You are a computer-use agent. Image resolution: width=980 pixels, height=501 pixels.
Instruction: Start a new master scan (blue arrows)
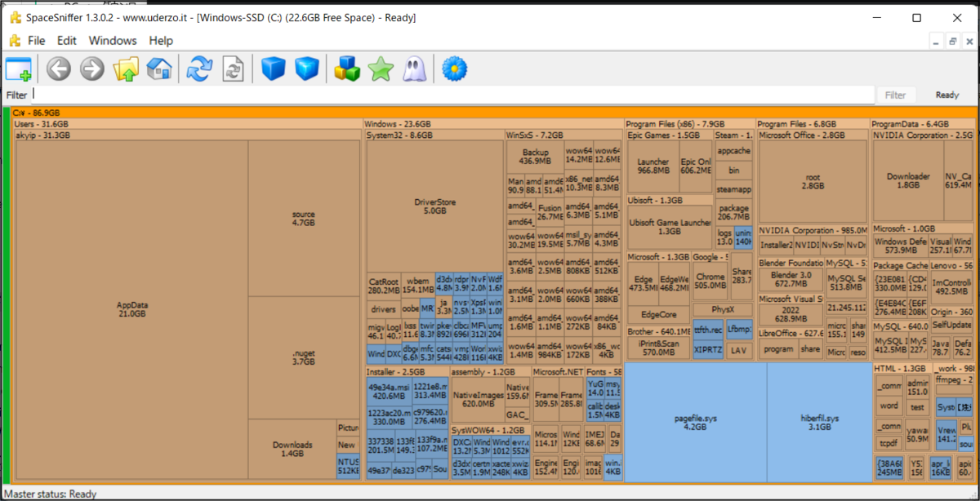tap(199, 69)
